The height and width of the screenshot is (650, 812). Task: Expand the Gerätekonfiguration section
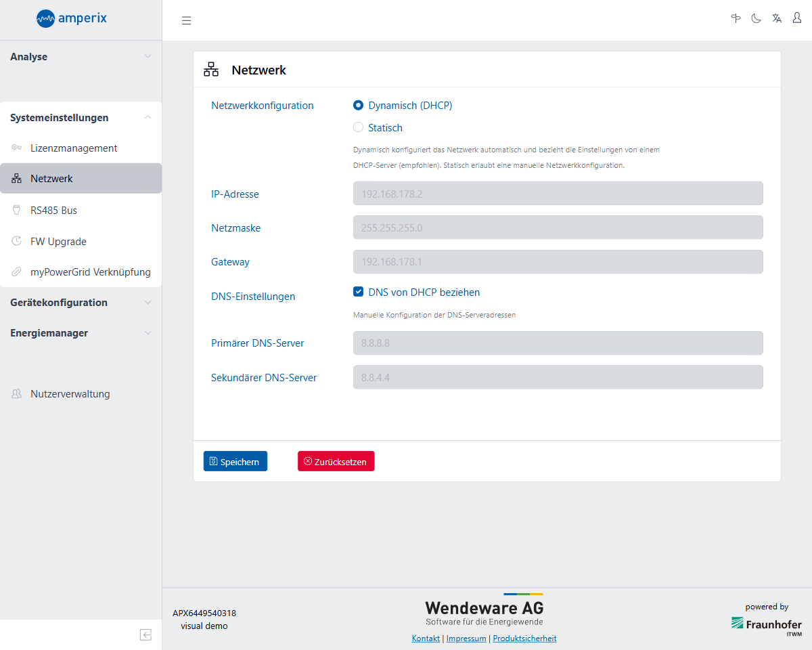tap(81, 303)
